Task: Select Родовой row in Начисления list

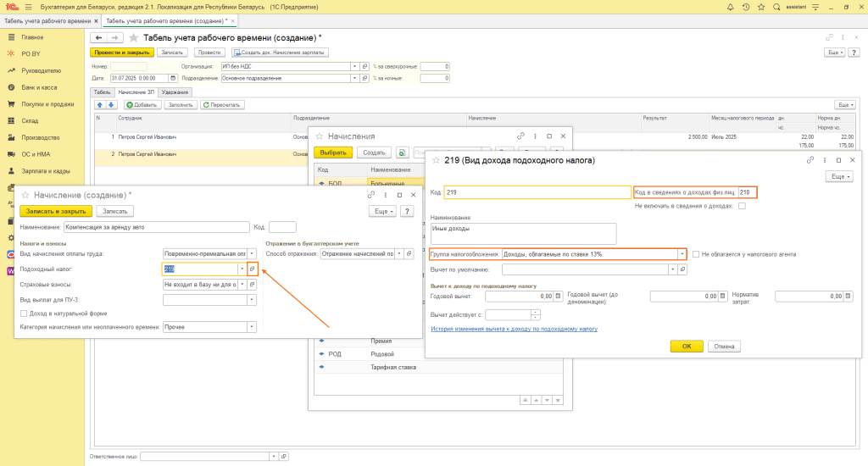Action: coord(438,353)
